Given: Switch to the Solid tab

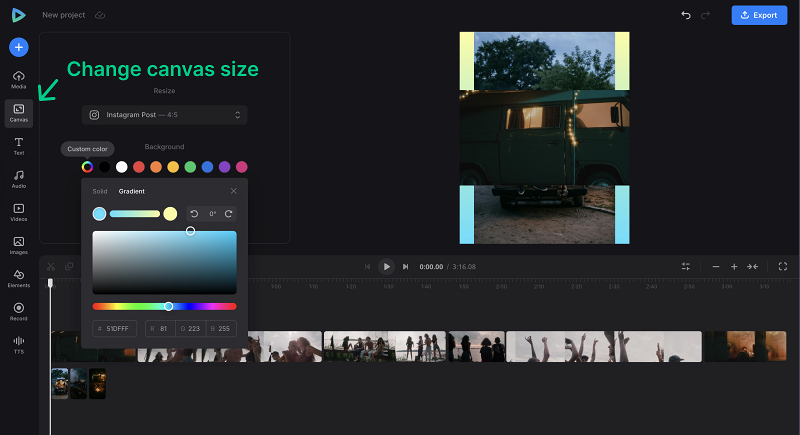Looking at the screenshot, I should point(100,191).
